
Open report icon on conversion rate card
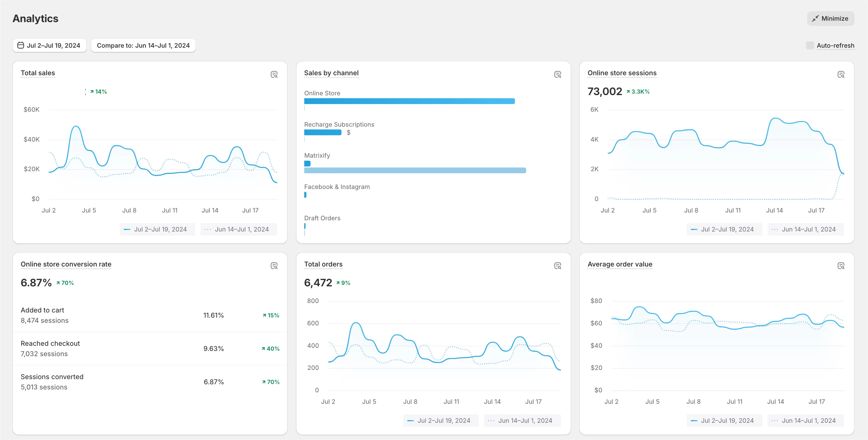pos(274,266)
